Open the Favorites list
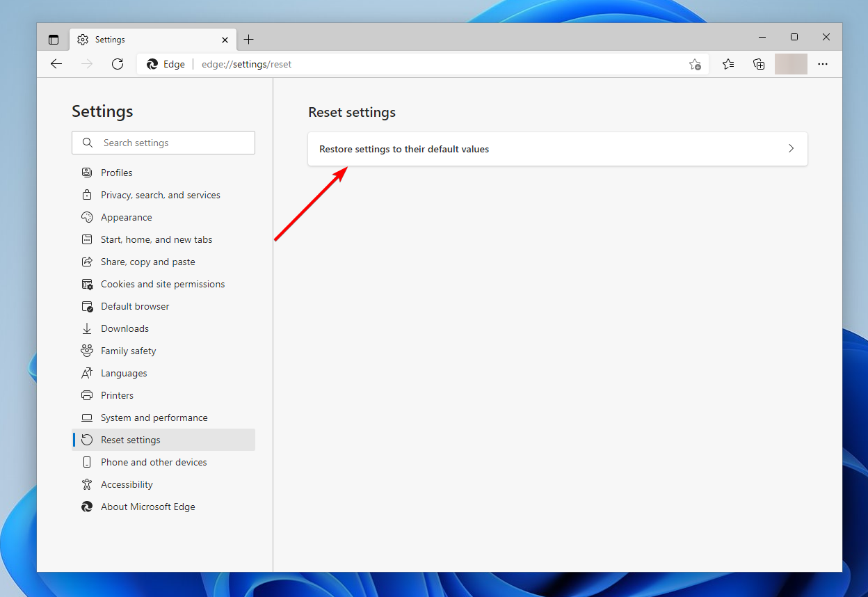The width and height of the screenshot is (868, 597). (x=728, y=64)
